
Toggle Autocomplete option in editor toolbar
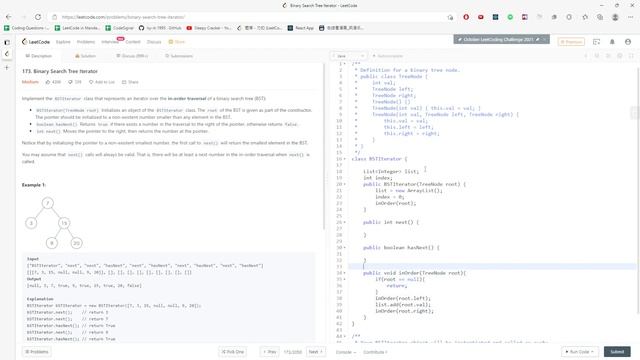388,56
